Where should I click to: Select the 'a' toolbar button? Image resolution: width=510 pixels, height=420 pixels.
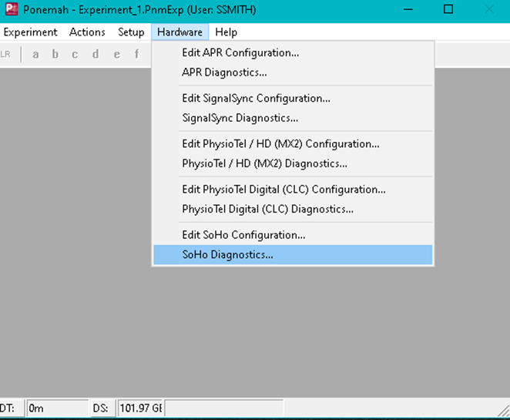(x=35, y=54)
